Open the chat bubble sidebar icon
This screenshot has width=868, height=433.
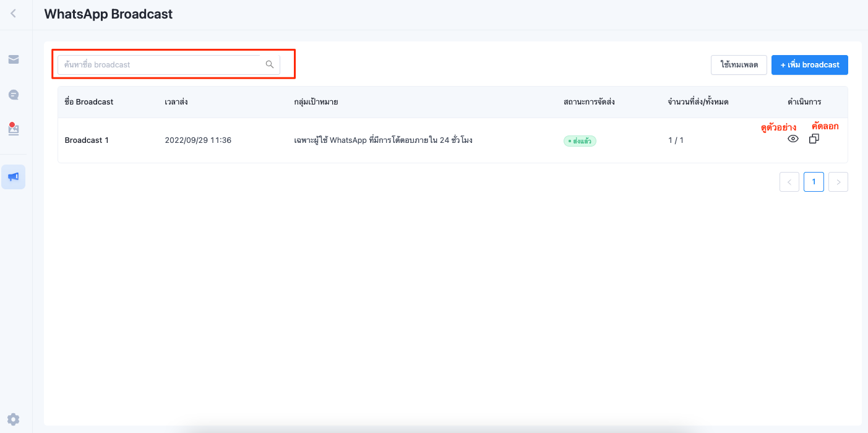point(13,95)
